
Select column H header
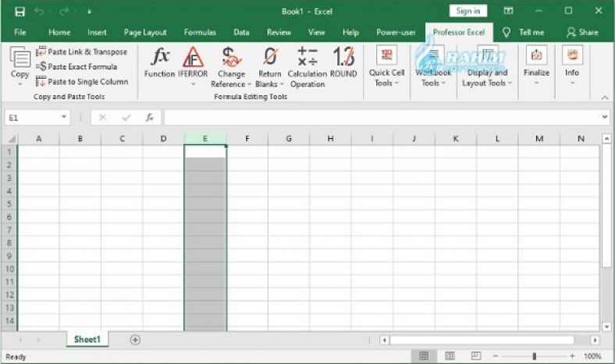pos(330,139)
